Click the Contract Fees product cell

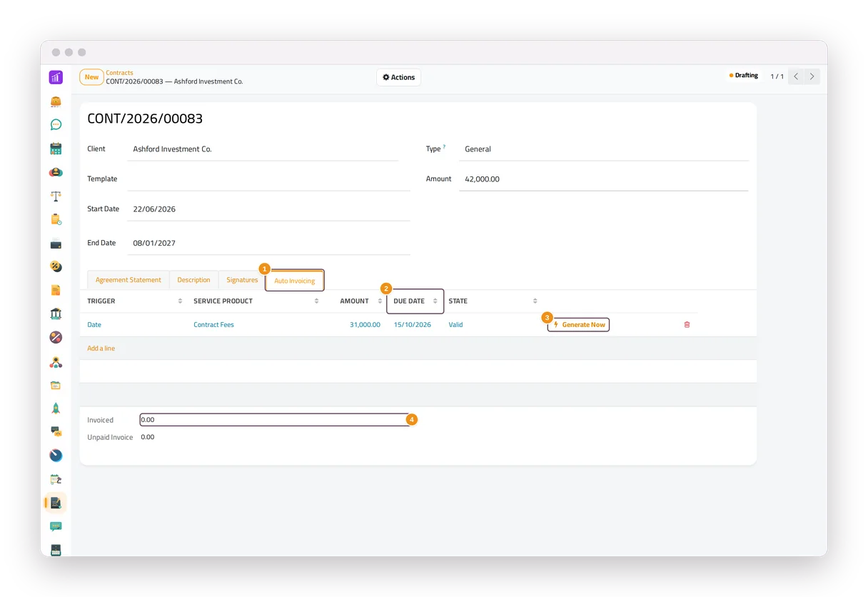pos(255,325)
